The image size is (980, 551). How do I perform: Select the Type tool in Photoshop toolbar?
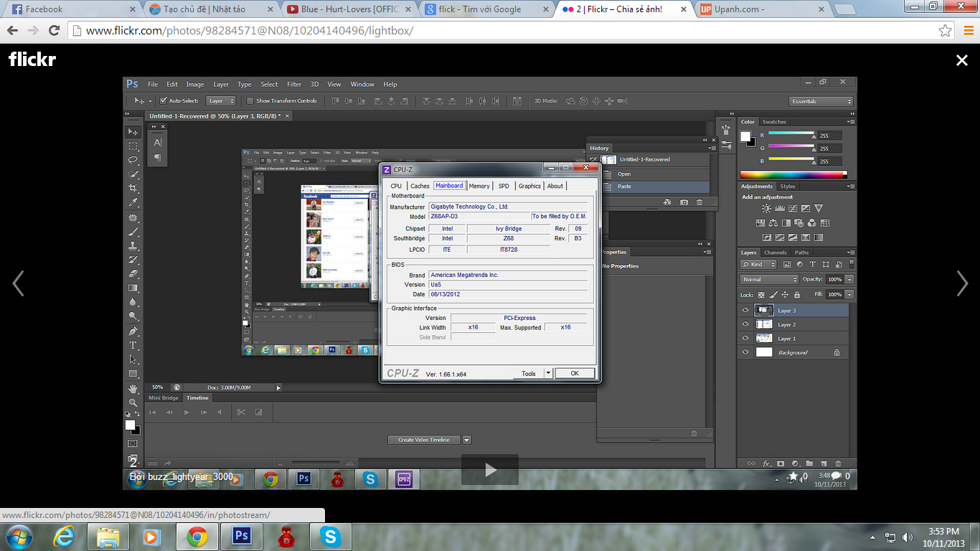(x=133, y=345)
